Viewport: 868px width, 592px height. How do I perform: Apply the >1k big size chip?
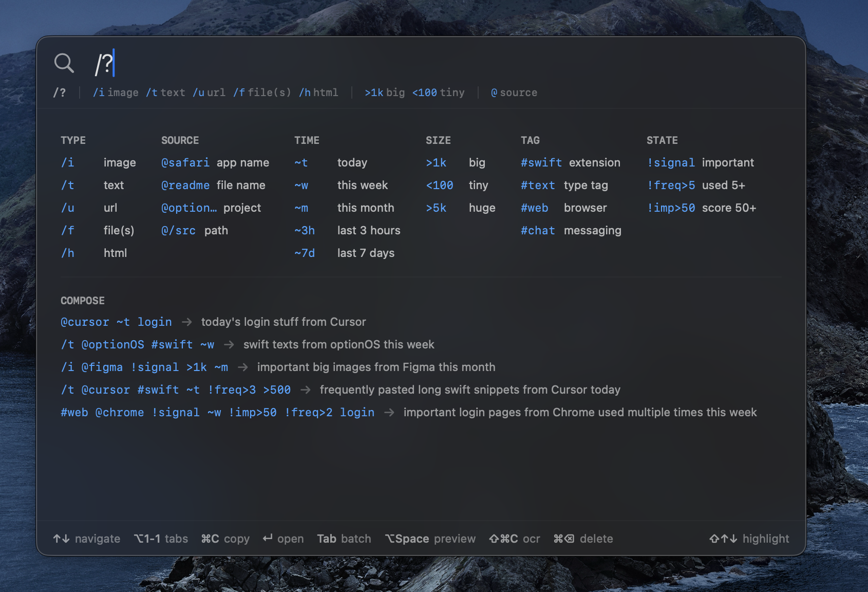(x=384, y=92)
